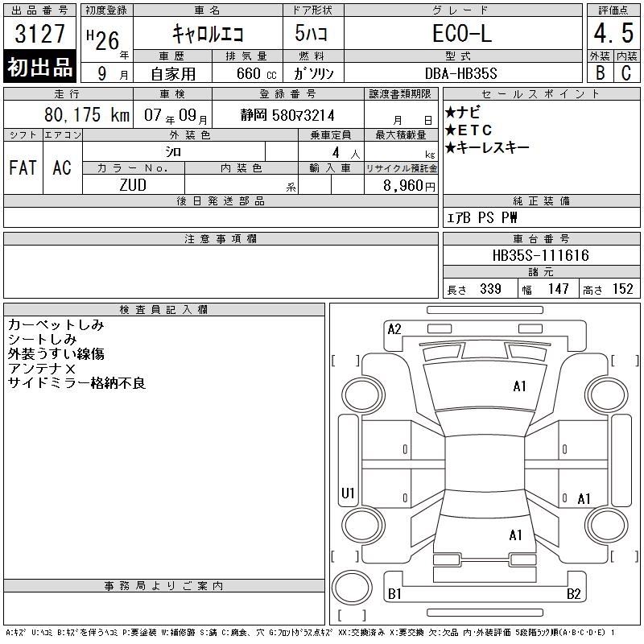Screen dimensions: 644x644
Task: Click the first registration year H26
Action: [x=104, y=39]
